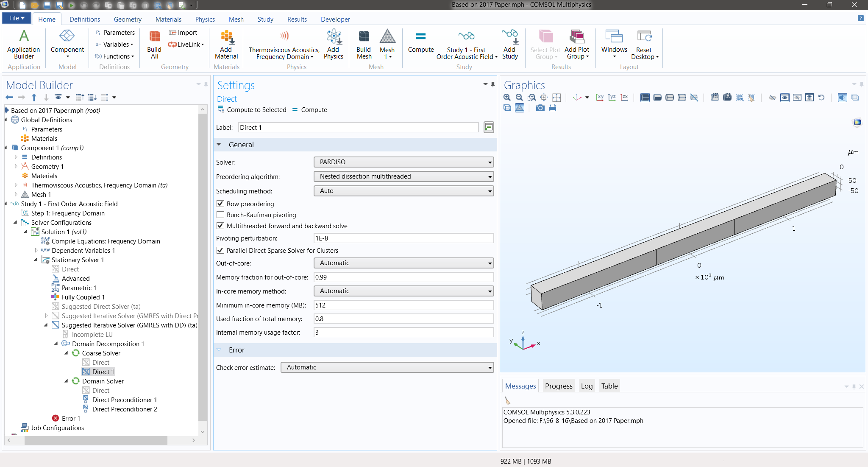Click the Compute button in Settings
The height and width of the screenshot is (467, 868).
point(310,109)
